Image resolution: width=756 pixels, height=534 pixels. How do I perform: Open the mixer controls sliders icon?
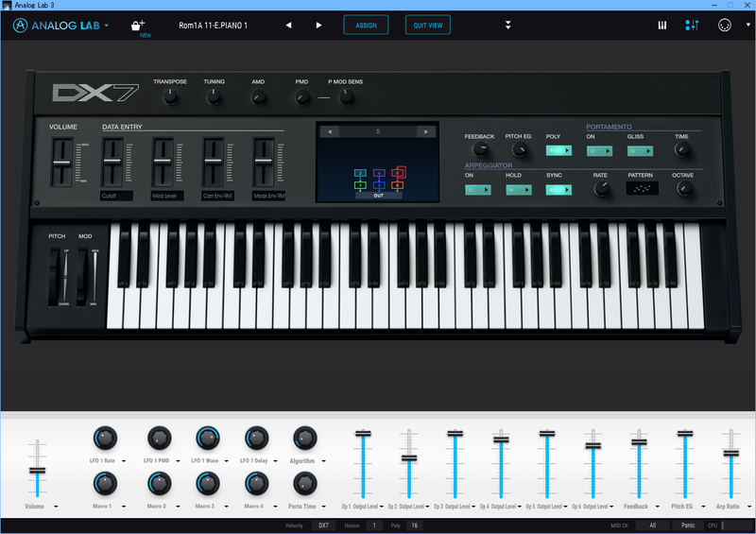click(x=692, y=26)
